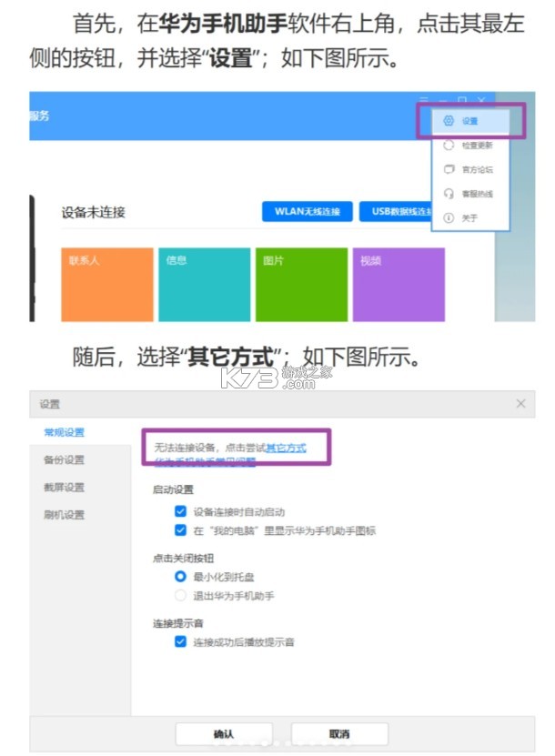The width and height of the screenshot is (555, 756).
Task: Select 客服热线 menu entry
Action: tap(470, 194)
